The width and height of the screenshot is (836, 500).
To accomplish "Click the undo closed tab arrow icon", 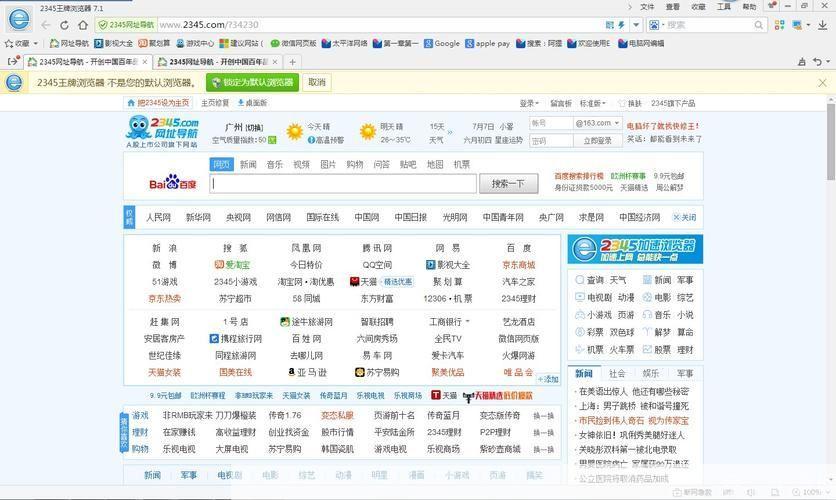I will tap(817, 62).
